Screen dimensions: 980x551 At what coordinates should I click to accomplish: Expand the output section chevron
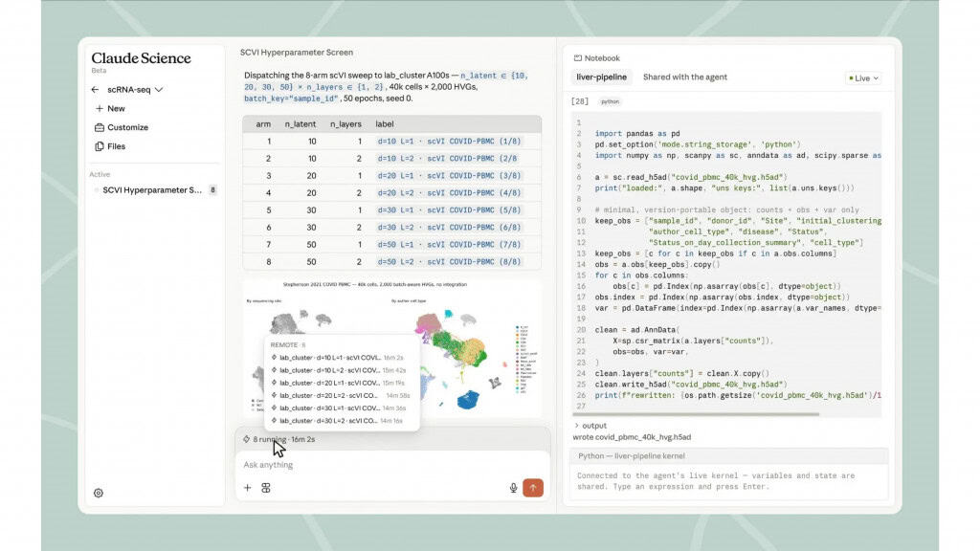[x=576, y=426]
